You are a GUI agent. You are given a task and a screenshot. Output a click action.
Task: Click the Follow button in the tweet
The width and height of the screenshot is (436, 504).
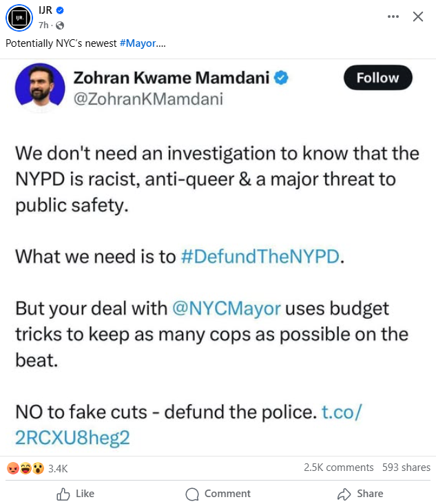coord(377,78)
